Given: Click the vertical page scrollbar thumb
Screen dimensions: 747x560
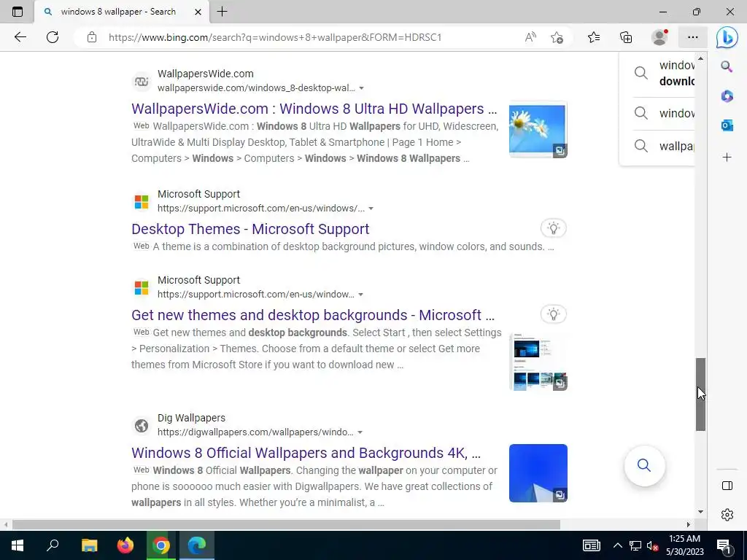Looking at the screenshot, I should (700, 394).
